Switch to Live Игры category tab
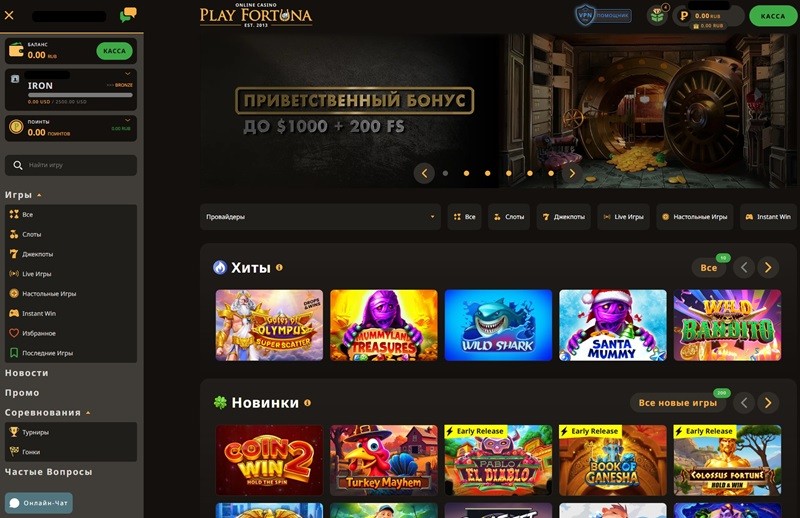800x518 pixels. [623, 217]
